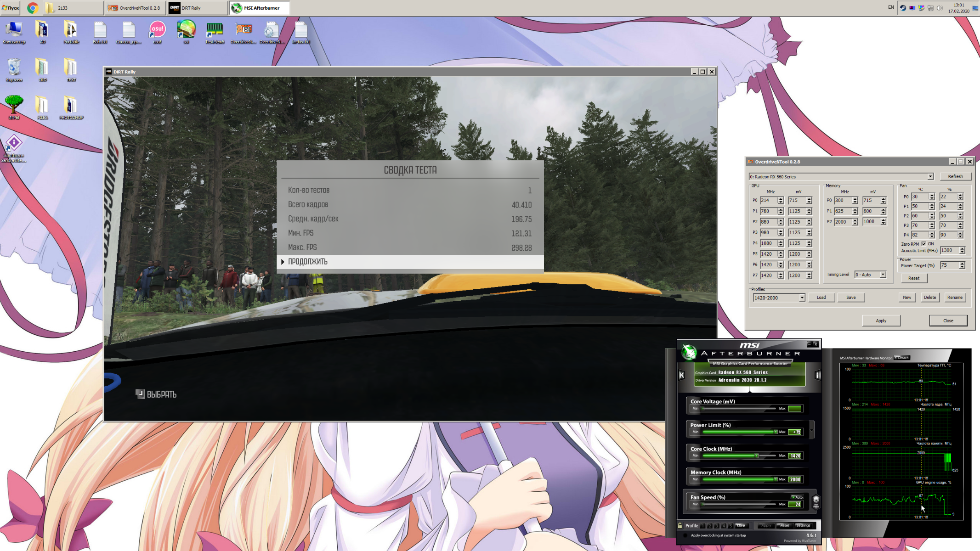
Task: Click the fan User Define gear icon
Action: (816, 500)
